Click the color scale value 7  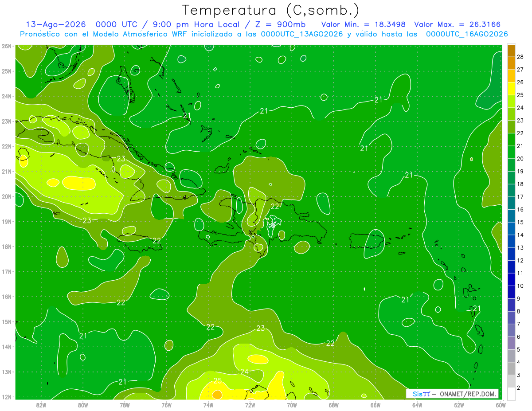pos(519,324)
